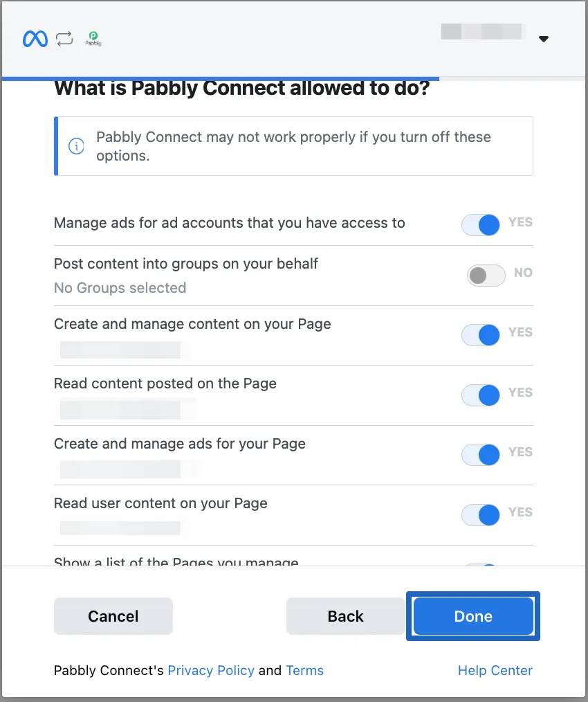Visit the Help Center link
Screen dimensions: 588x702
(495, 670)
